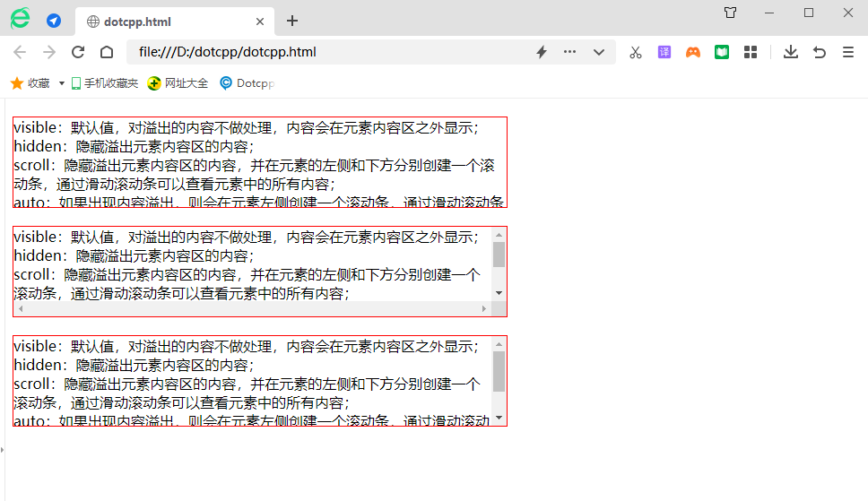Open the browser hamburger main menu
Viewport: 868px width, 501px height.
tap(847, 52)
